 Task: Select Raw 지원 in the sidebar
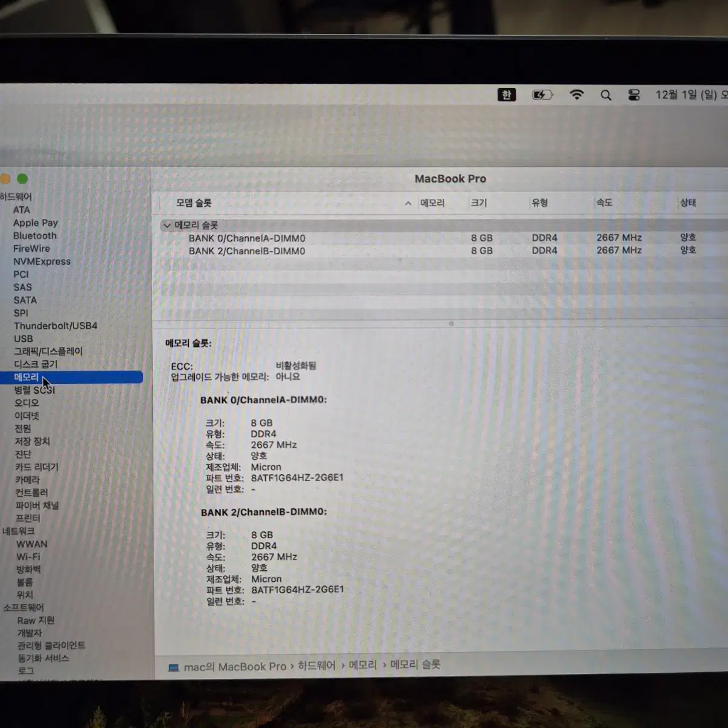coord(36,620)
